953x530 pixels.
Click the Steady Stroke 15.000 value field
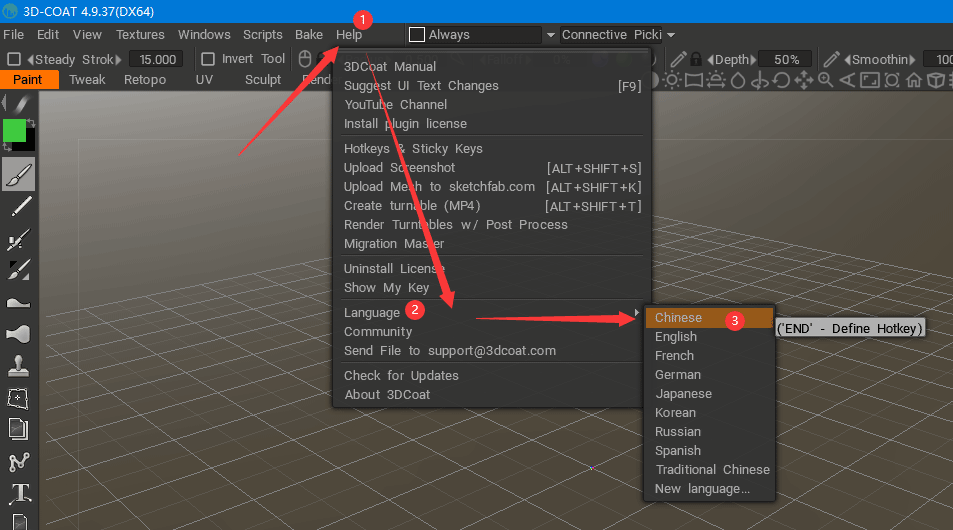click(x=157, y=59)
